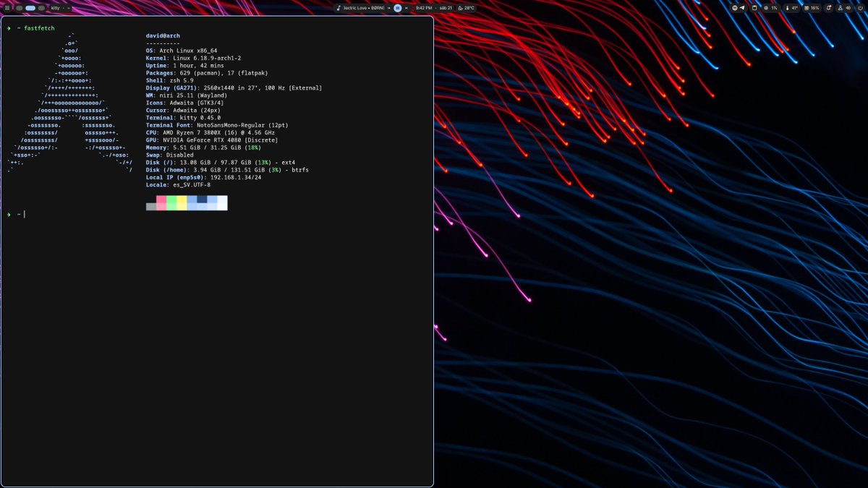Open the power menu icon
The height and width of the screenshot is (488, 868).
(860, 8)
